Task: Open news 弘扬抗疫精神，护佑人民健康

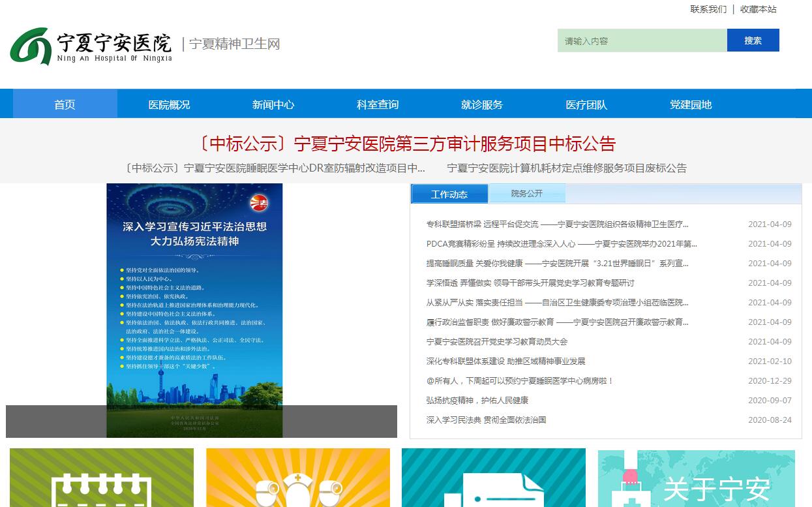Action: click(477, 401)
